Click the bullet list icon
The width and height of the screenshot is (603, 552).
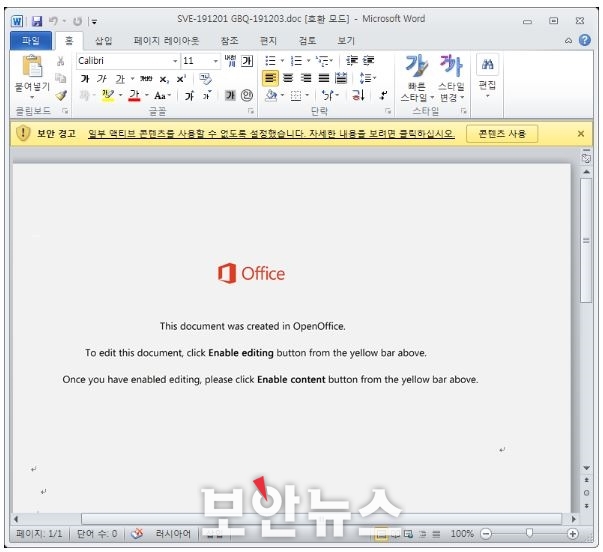point(271,61)
